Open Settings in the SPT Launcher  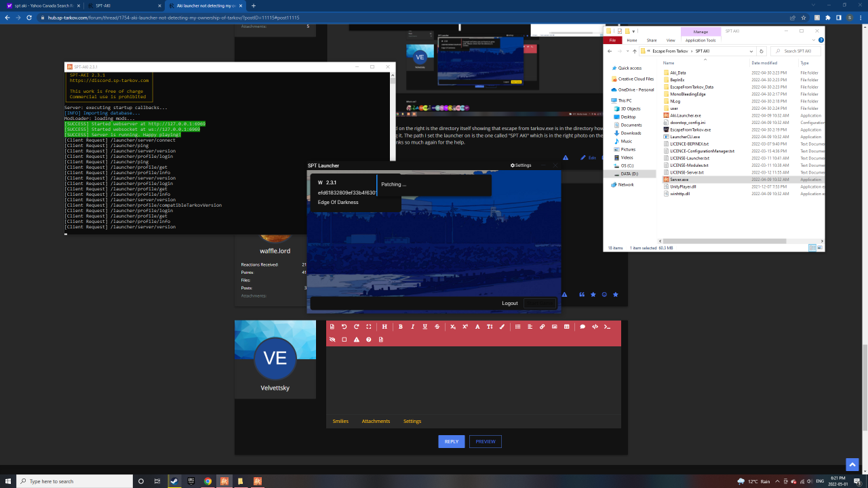(x=521, y=165)
